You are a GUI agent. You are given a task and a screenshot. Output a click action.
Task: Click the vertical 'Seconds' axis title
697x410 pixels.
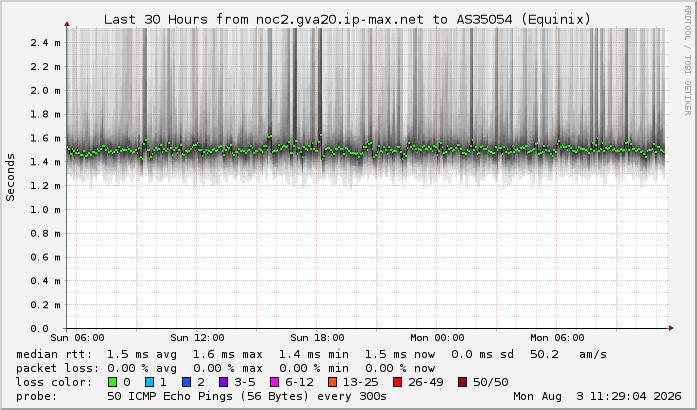(x=10, y=177)
